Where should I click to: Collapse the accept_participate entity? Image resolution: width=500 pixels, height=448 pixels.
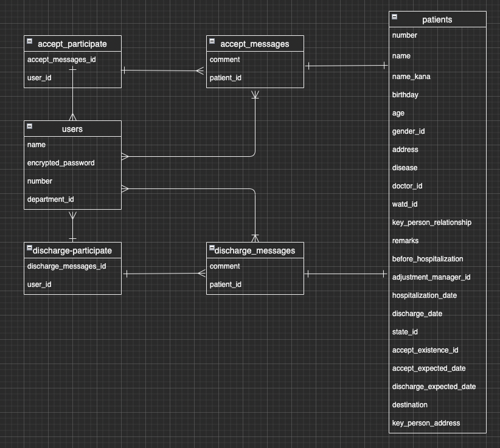point(29,41)
